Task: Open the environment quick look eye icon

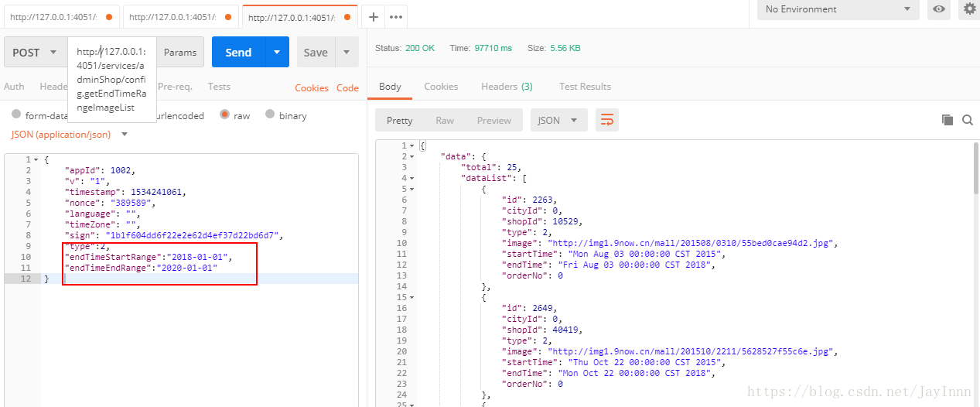Action: pos(939,9)
